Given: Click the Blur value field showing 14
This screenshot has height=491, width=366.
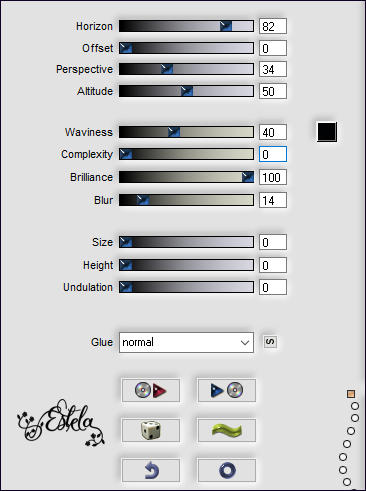Looking at the screenshot, I should pos(273,200).
